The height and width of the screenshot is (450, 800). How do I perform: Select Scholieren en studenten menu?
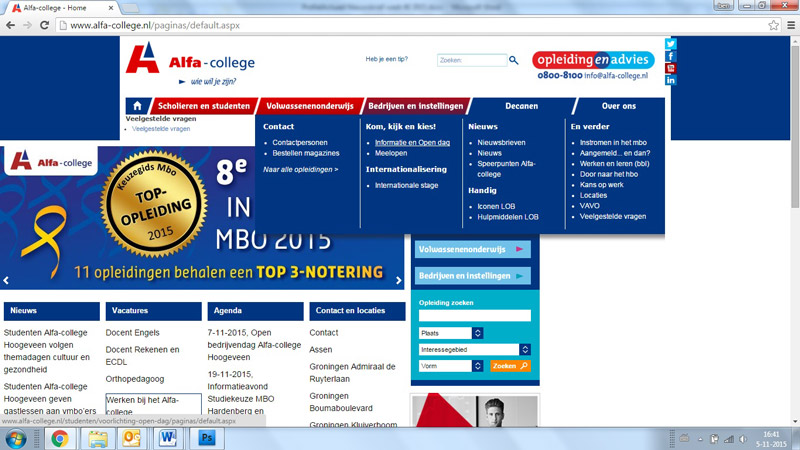(x=204, y=106)
